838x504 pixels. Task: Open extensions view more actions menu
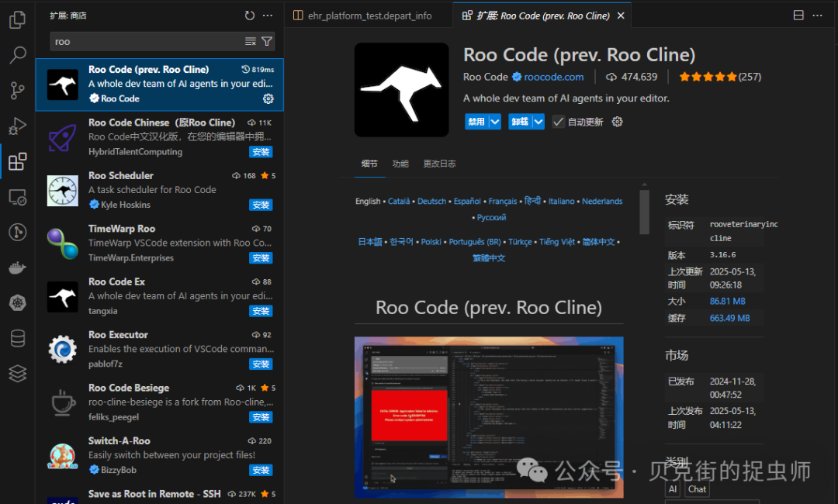point(268,16)
